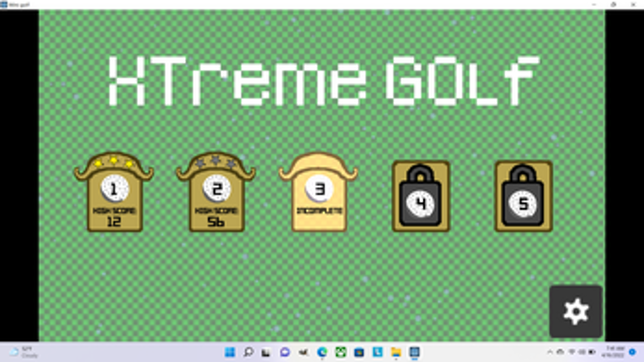644x362 pixels.
Task: Open taskbar search magnifier
Action: point(248,352)
